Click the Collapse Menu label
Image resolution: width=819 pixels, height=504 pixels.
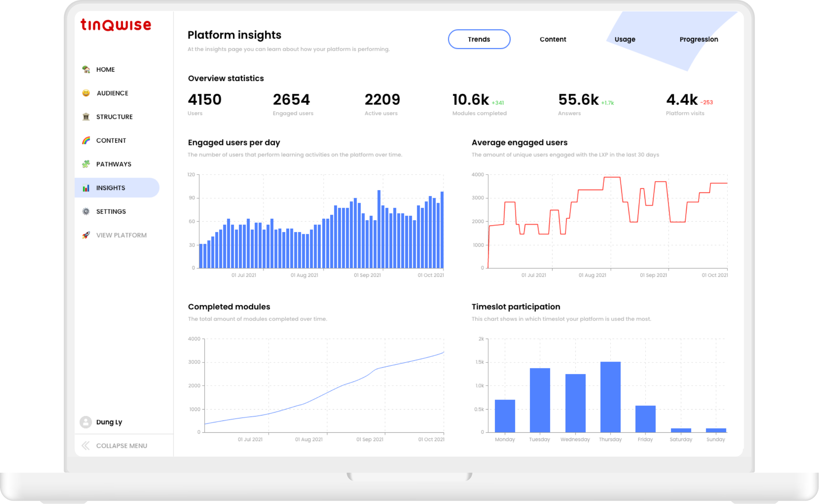pyautogui.click(x=122, y=446)
